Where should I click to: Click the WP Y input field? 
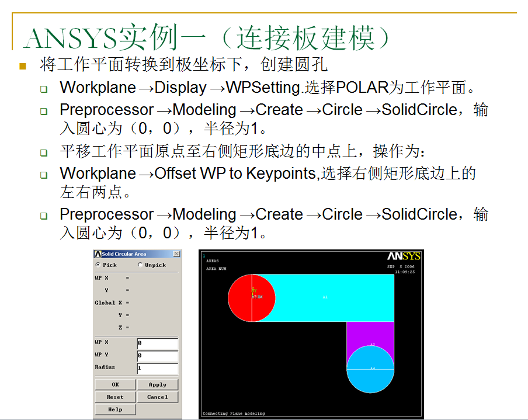pos(158,355)
